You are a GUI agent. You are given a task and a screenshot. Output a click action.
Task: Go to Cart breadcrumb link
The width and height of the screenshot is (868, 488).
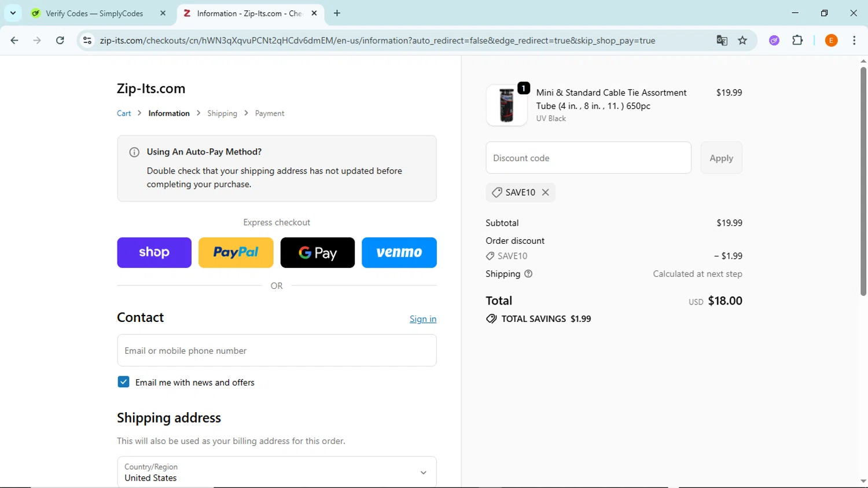(x=124, y=113)
